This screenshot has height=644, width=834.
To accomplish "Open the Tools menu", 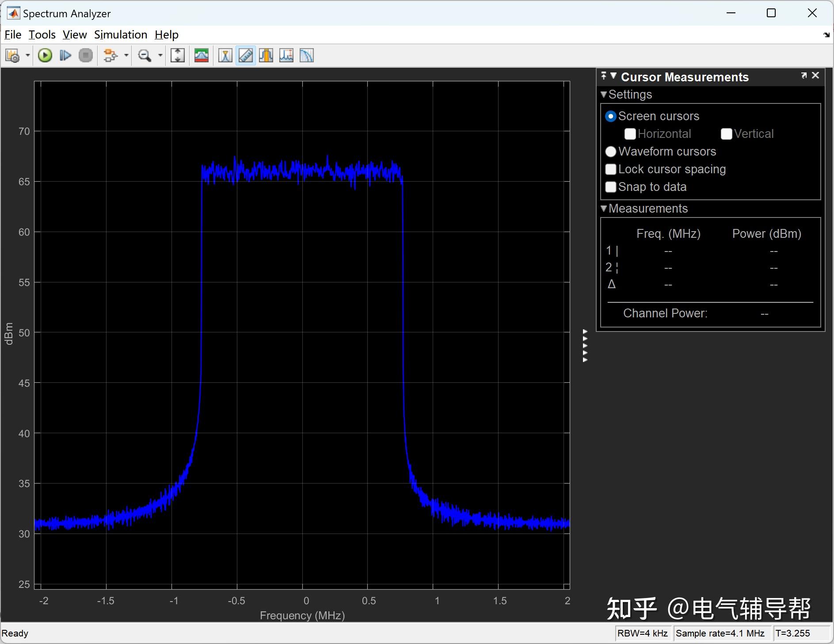I will point(42,34).
